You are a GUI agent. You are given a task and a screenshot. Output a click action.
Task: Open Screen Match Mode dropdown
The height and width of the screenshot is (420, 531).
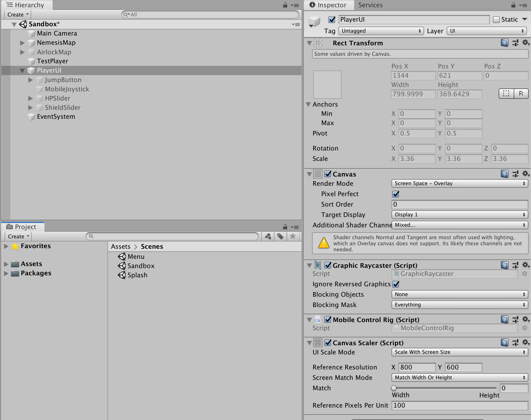click(x=460, y=378)
